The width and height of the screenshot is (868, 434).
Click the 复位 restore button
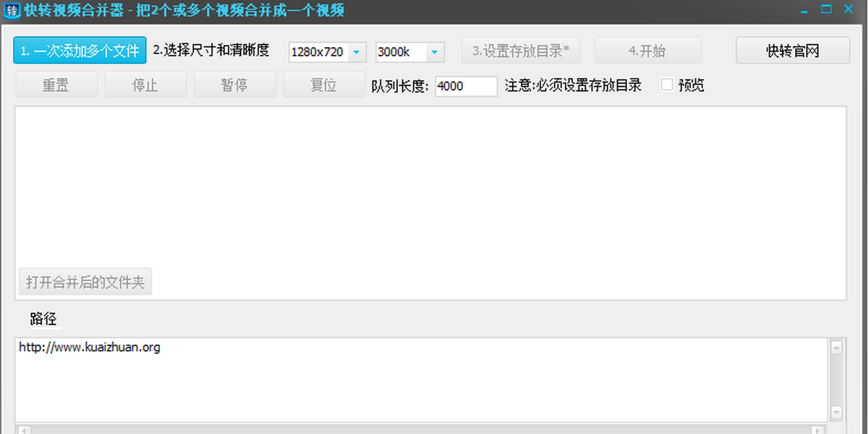323,85
